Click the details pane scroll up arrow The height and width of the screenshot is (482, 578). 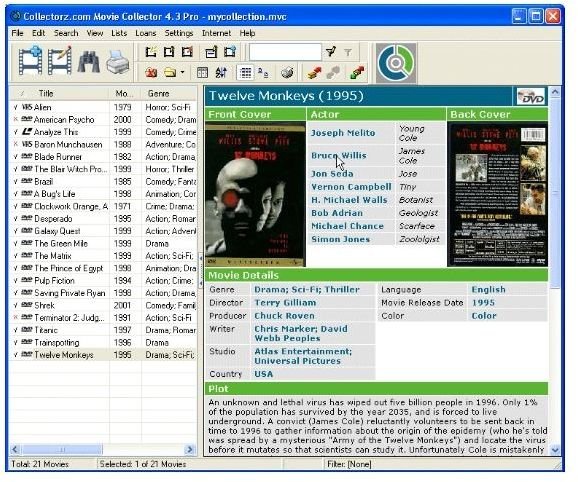[555, 92]
